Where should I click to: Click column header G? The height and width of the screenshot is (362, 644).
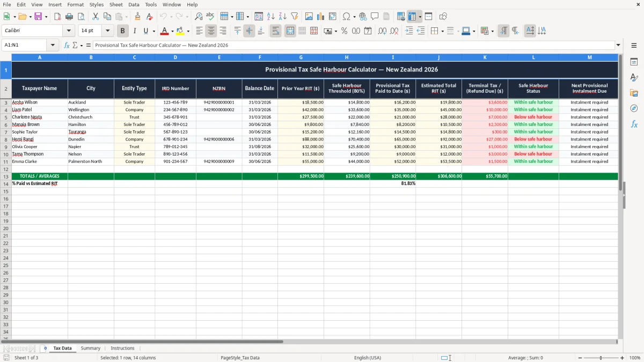[x=301, y=57]
